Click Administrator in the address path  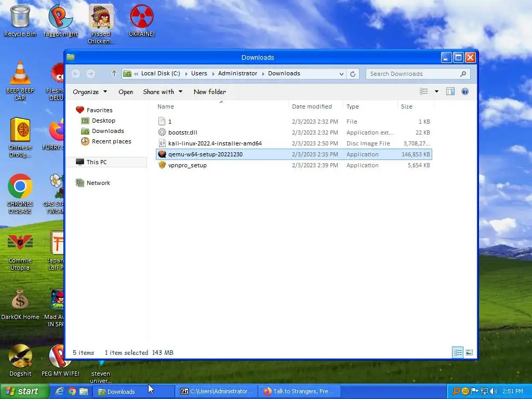pos(237,73)
